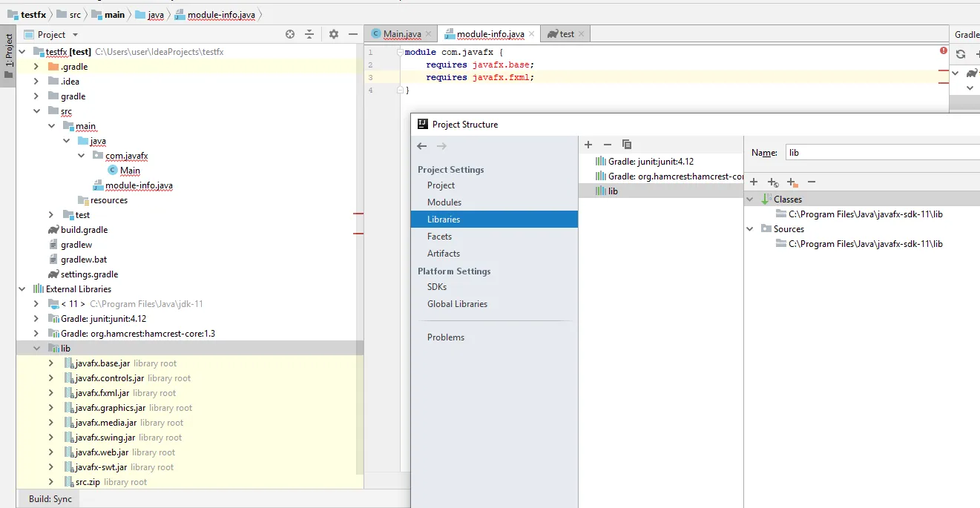Remove selected root with minus icon

click(812, 182)
